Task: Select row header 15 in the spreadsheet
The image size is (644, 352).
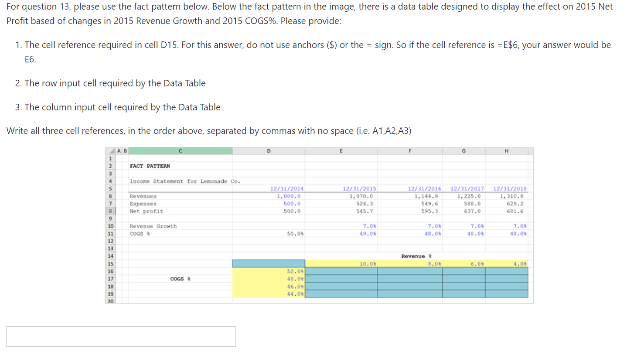Action: tap(110, 263)
